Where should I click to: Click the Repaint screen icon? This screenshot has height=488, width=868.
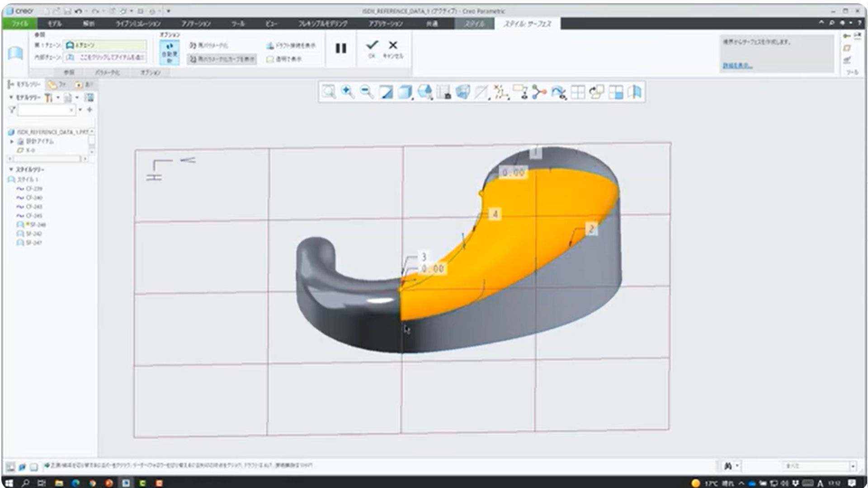(386, 92)
